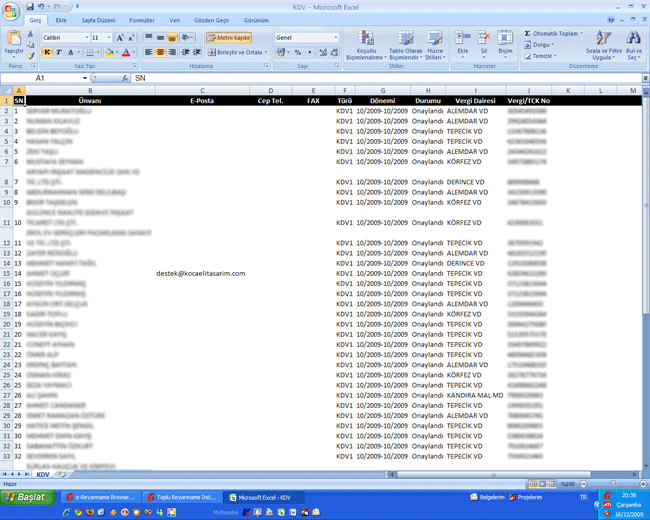Viewport: 650px width, 520px height.
Task: Cut selection with the scissors icon
Action: [30, 34]
